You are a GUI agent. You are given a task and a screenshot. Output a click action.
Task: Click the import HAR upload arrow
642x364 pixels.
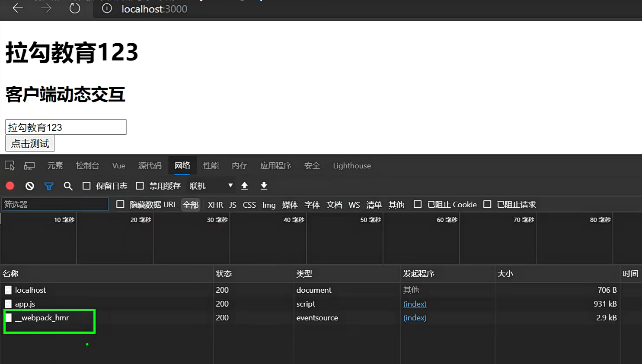244,186
